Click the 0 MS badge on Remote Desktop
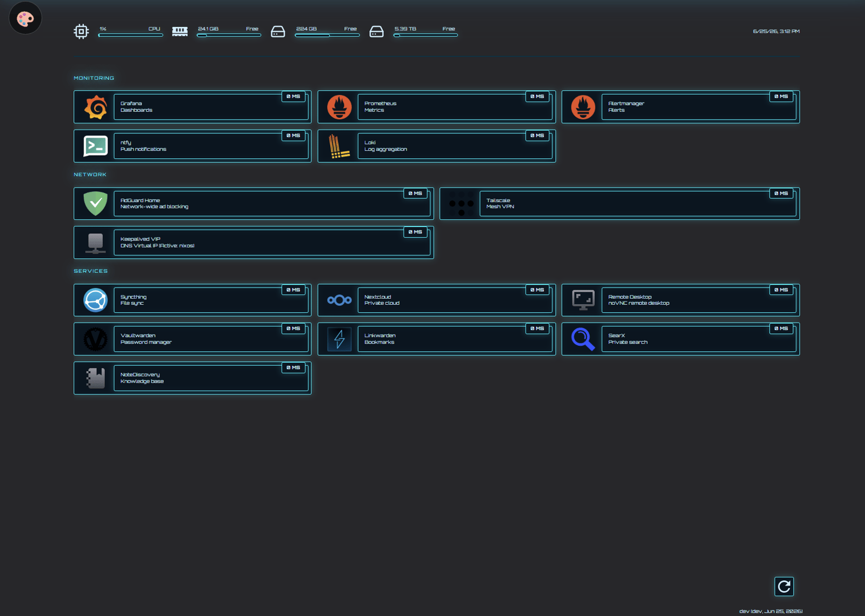Screen dimensions: 865x616 (781, 290)
